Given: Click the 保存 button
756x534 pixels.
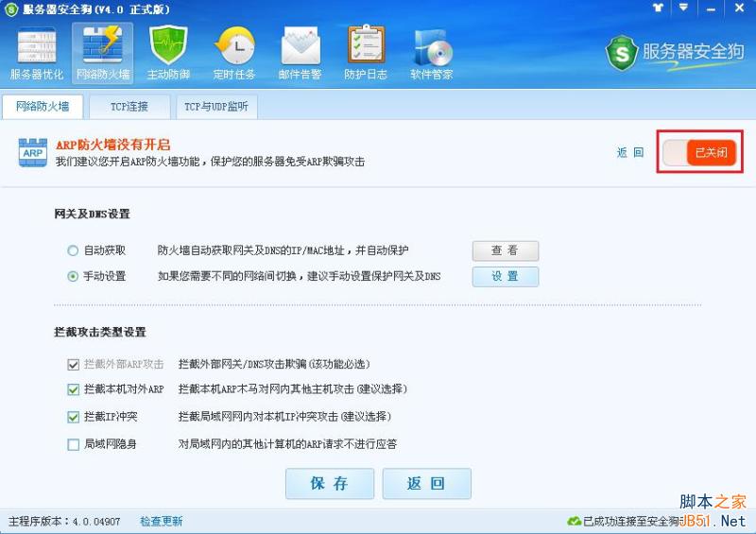Looking at the screenshot, I should (330, 483).
